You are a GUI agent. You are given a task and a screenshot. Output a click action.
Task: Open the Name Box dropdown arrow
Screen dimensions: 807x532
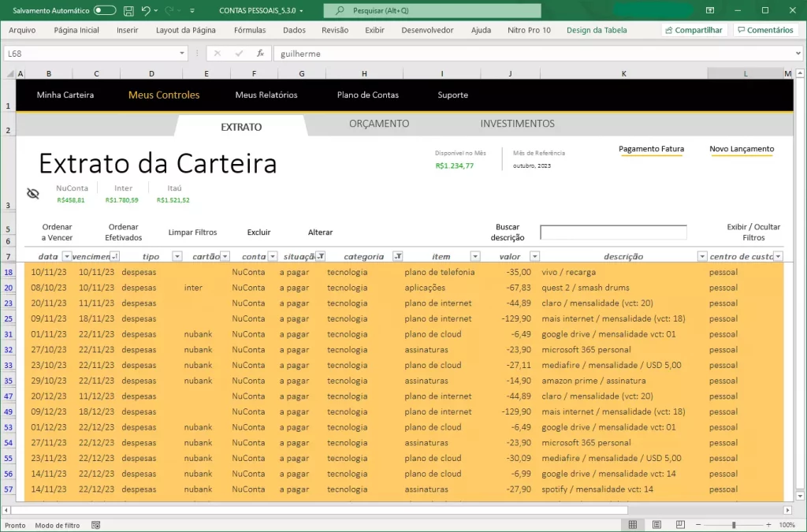coord(180,54)
